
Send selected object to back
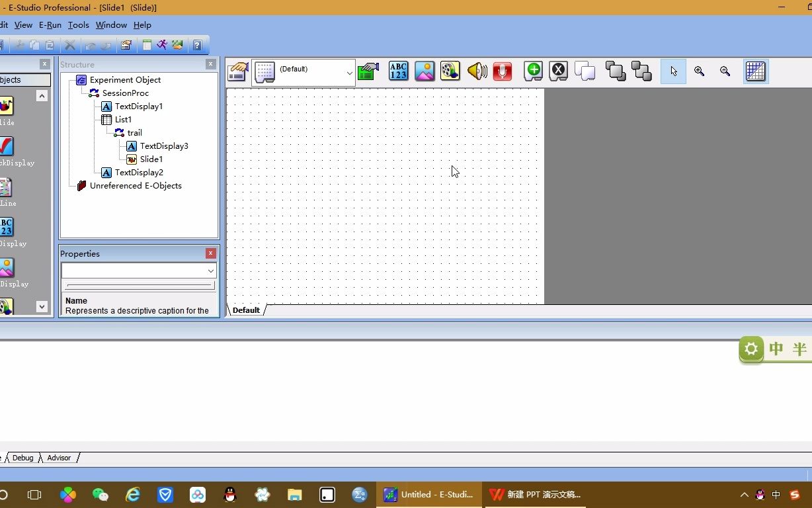[x=641, y=71]
